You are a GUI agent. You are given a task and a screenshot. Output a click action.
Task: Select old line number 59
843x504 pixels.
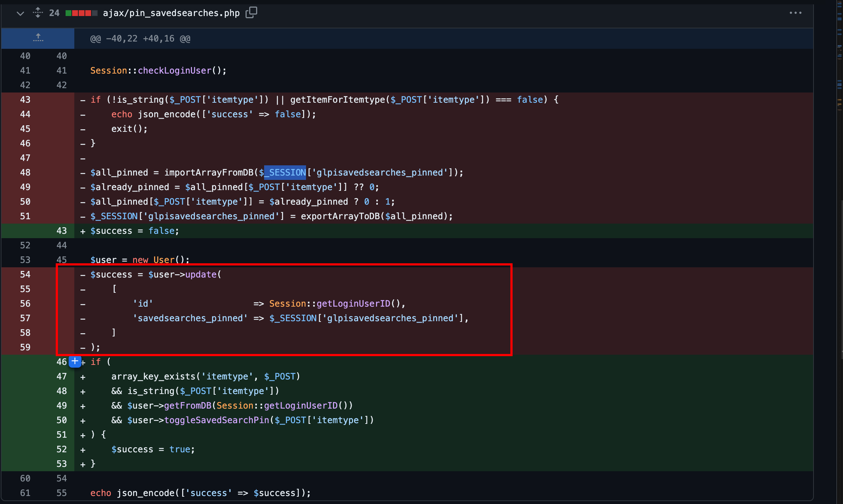[x=25, y=347]
